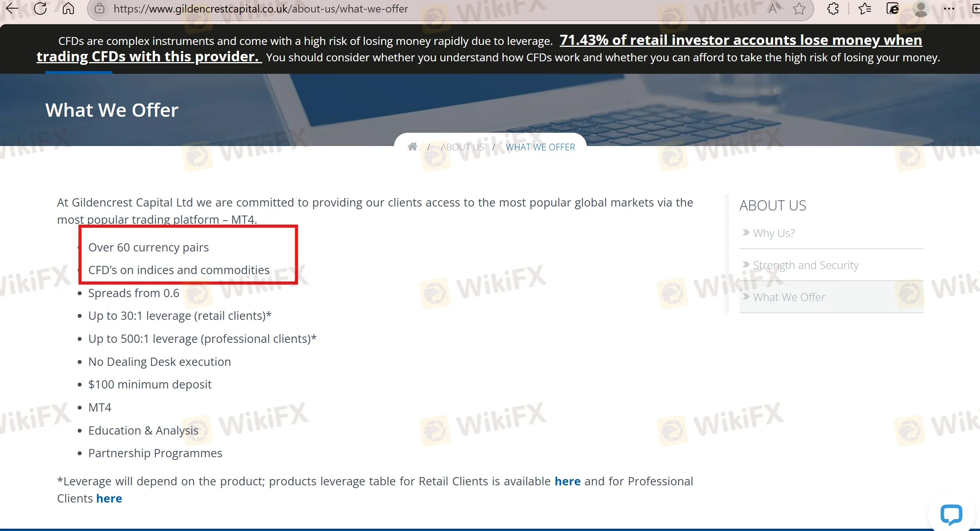The height and width of the screenshot is (531, 980).
Task: Select What We Offer sidebar item
Action: point(789,297)
